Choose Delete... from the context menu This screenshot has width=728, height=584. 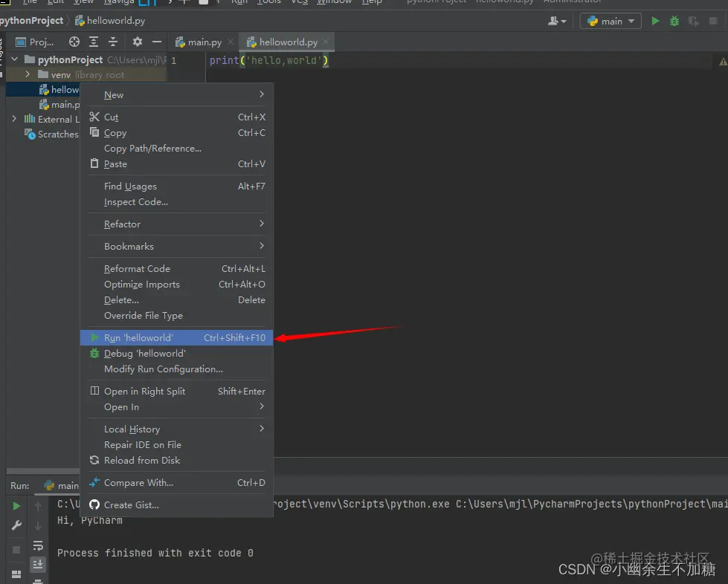coord(176,299)
